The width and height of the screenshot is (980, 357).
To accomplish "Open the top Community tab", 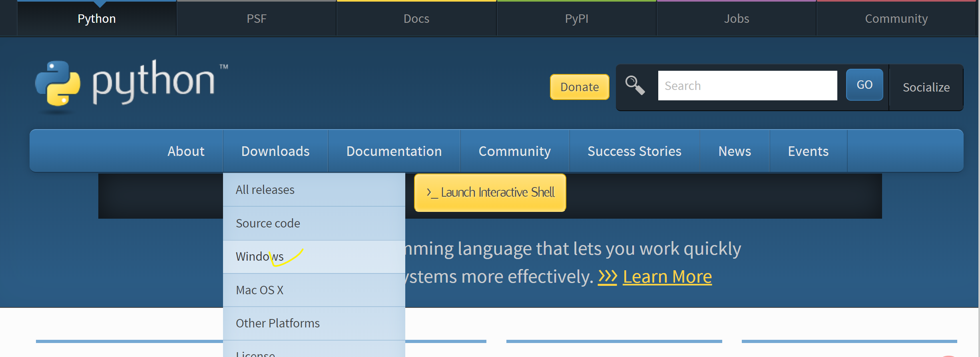I will pyautogui.click(x=896, y=19).
